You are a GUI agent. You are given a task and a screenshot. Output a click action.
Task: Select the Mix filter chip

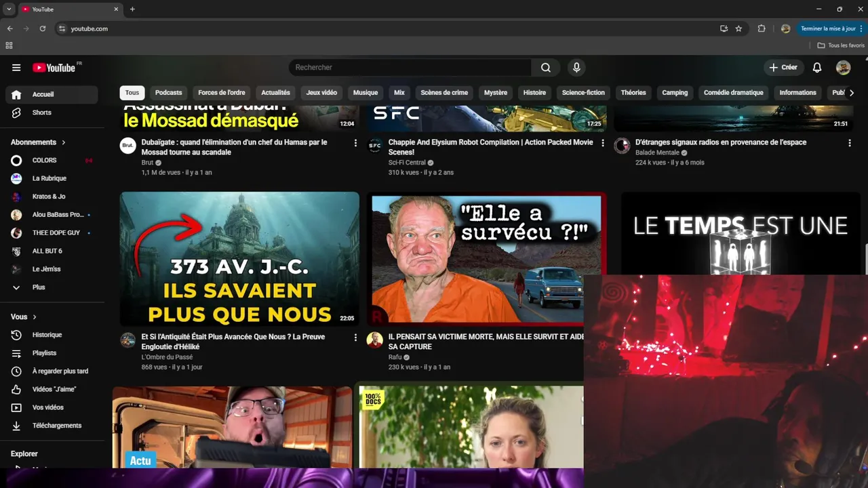click(x=399, y=93)
